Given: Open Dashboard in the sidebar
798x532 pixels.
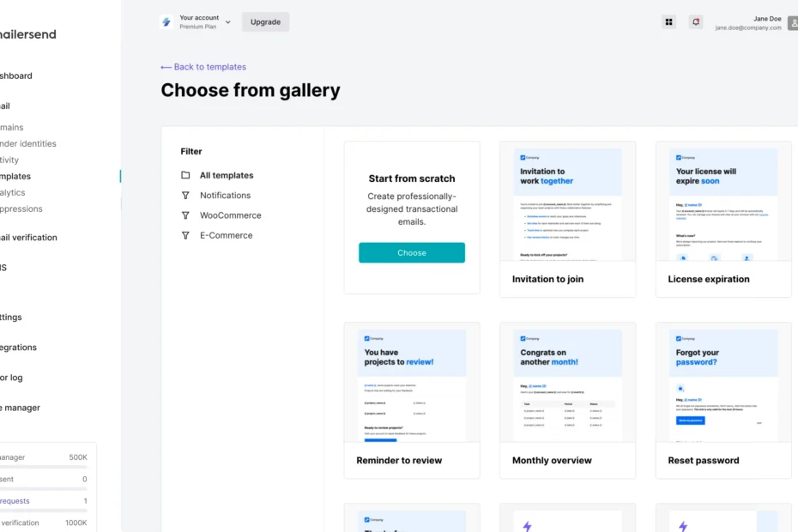Looking at the screenshot, I should 15,76.
